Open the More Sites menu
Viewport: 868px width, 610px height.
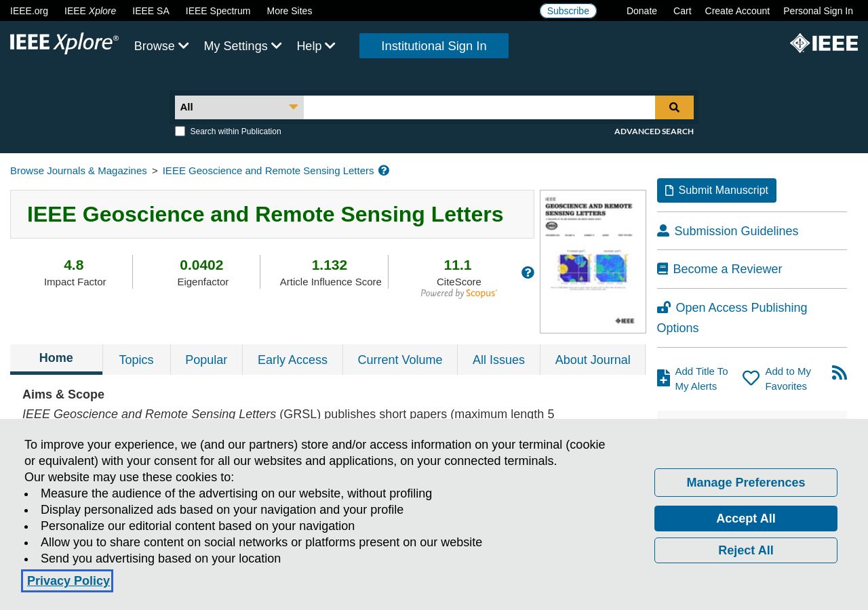290,11
